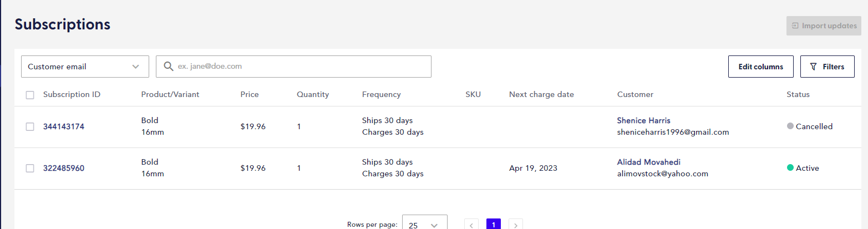Click the search magnifier icon

(169, 67)
